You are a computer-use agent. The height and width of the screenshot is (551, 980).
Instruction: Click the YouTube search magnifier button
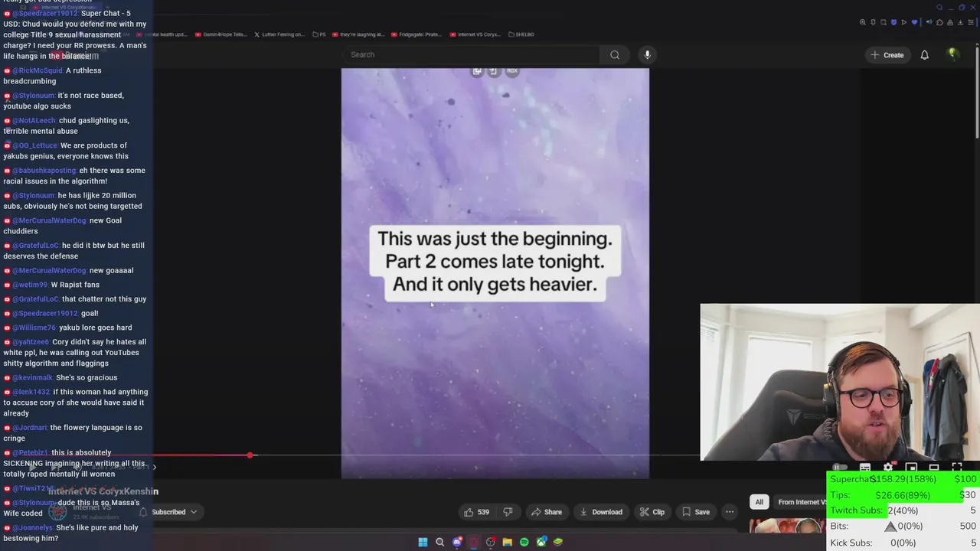(615, 54)
